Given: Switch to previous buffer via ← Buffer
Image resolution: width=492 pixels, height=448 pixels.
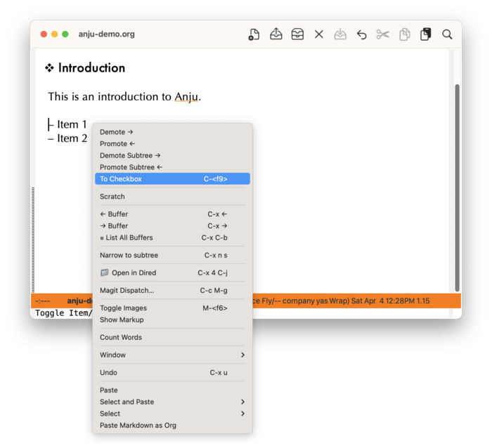Looking at the screenshot, I should click(172, 214).
